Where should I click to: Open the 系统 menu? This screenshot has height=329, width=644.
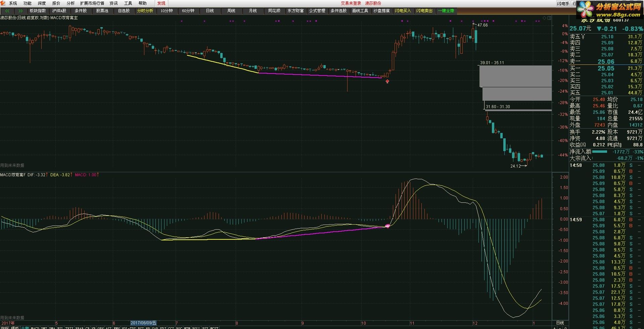tap(13, 3)
